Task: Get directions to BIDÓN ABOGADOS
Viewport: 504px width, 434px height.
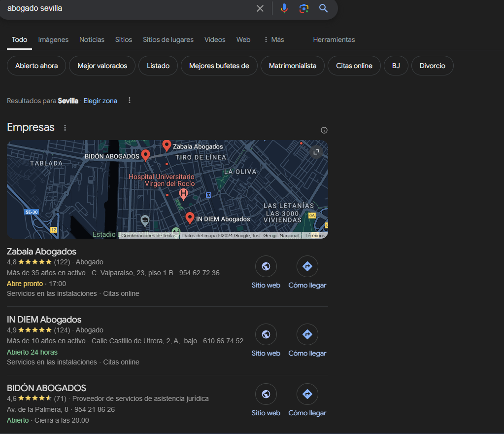Action: [x=307, y=394]
